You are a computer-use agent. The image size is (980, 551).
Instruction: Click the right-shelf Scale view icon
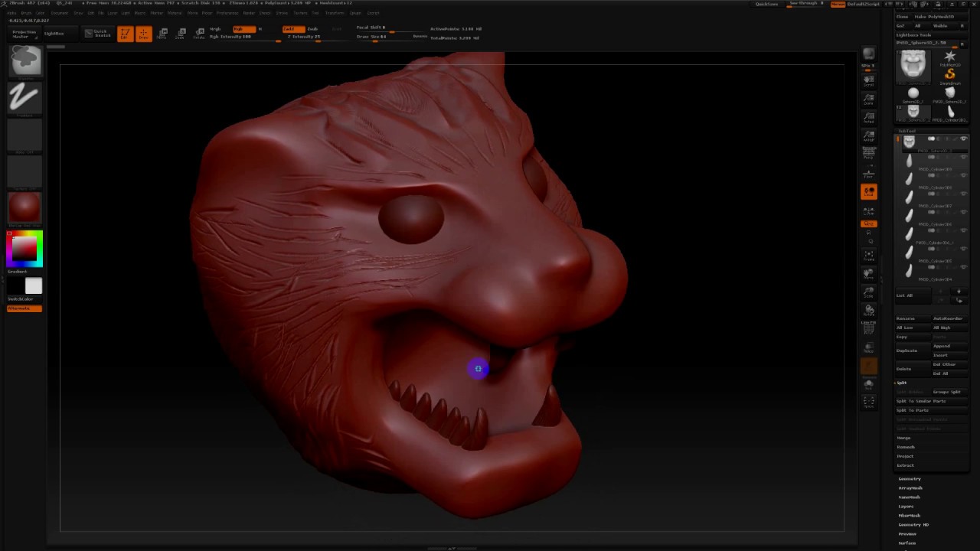tap(868, 292)
